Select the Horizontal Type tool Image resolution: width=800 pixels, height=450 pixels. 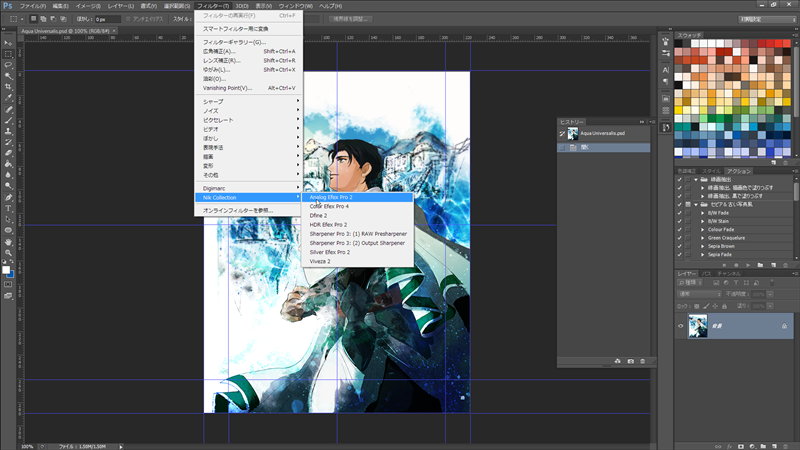(x=8, y=209)
